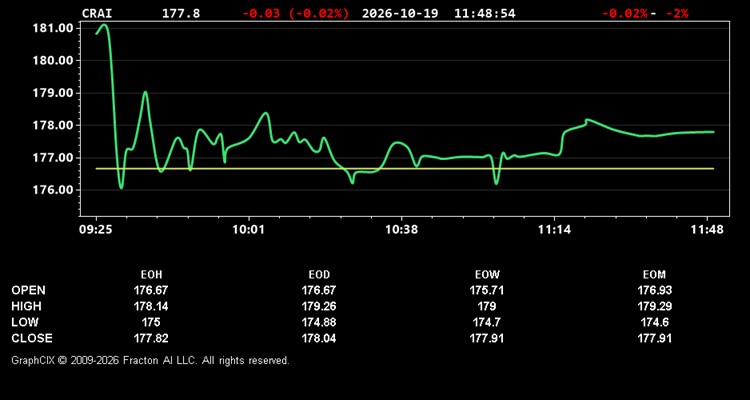This screenshot has width=750, height=400.
Task: Select EOM high value 179.29
Action: pos(654,306)
